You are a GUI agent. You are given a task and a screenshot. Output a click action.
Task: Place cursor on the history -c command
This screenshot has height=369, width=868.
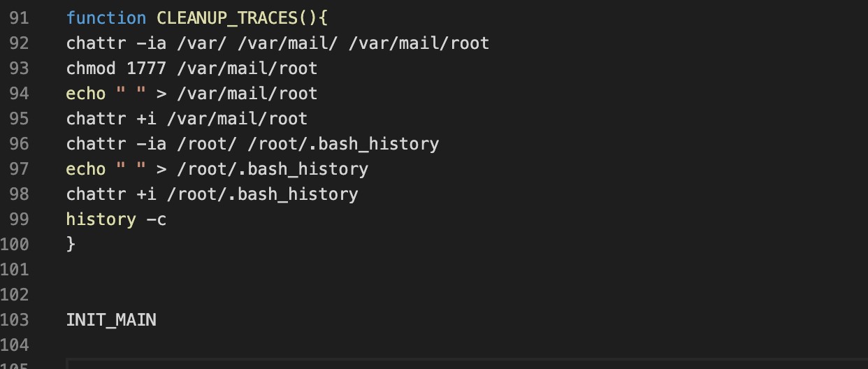(x=116, y=219)
